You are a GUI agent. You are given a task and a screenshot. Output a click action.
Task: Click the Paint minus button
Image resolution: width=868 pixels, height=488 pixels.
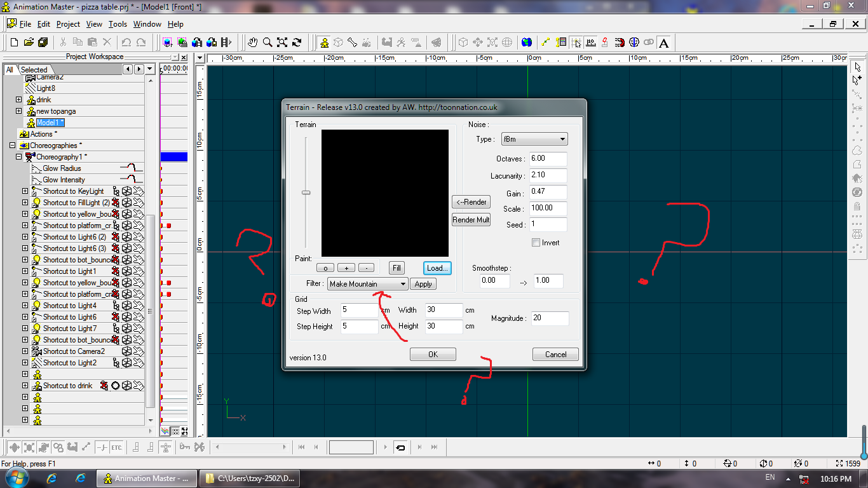(366, 268)
